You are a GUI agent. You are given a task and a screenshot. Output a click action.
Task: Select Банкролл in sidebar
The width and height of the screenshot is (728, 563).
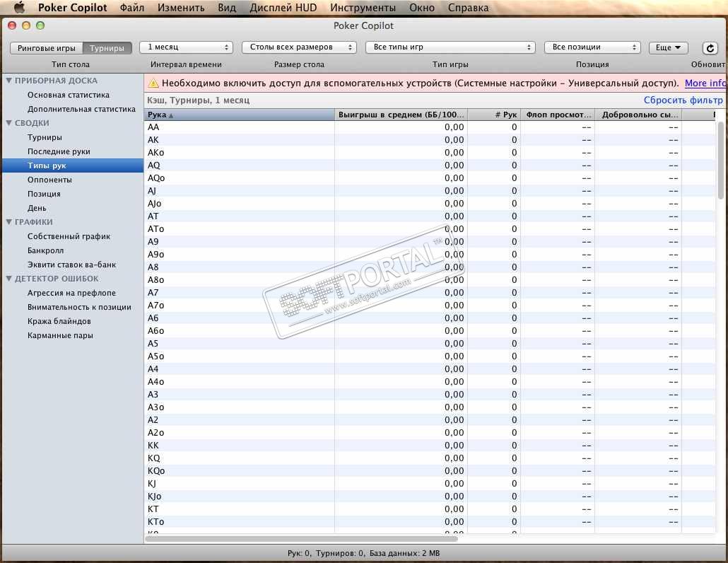(45, 250)
